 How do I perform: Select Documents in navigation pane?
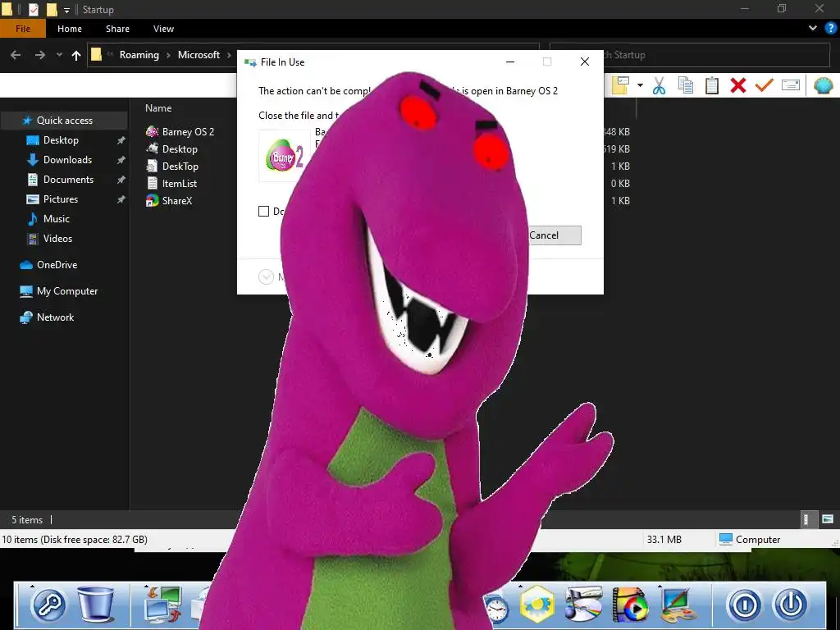pos(68,180)
